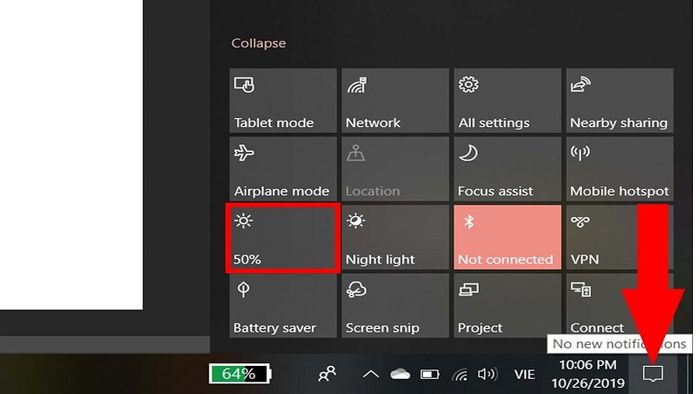Viewport: 700px width, 394px height.
Task: Adjust brightness using the 50% tile
Action: pyautogui.click(x=283, y=237)
